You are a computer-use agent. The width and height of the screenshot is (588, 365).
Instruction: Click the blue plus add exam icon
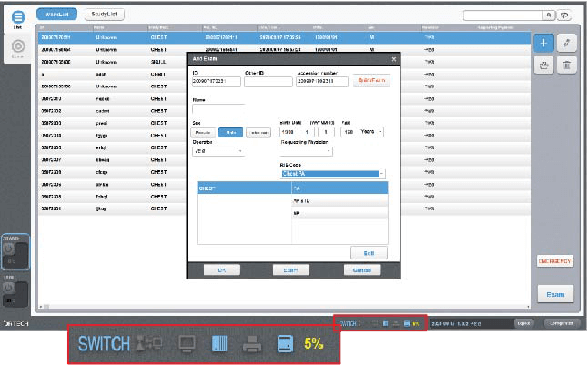click(x=543, y=43)
